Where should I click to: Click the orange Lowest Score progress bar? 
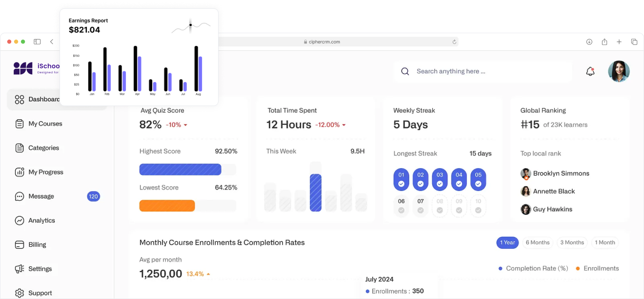pyautogui.click(x=167, y=206)
